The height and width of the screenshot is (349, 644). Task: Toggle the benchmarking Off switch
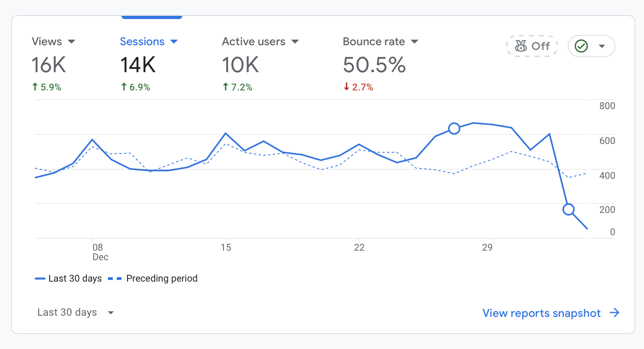[532, 46]
